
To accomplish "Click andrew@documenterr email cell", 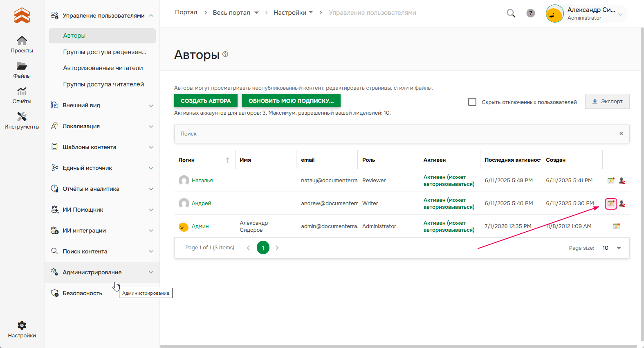I will [329, 203].
